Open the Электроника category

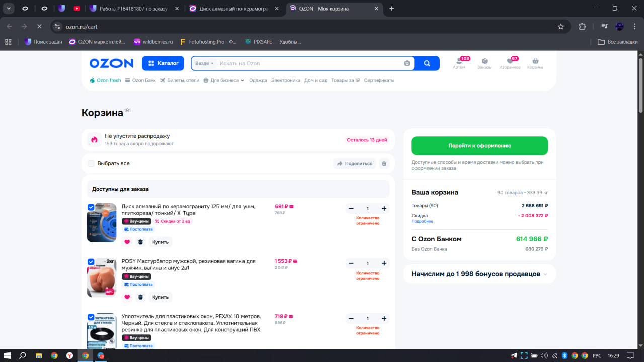pyautogui.click(x=286, y=80)
